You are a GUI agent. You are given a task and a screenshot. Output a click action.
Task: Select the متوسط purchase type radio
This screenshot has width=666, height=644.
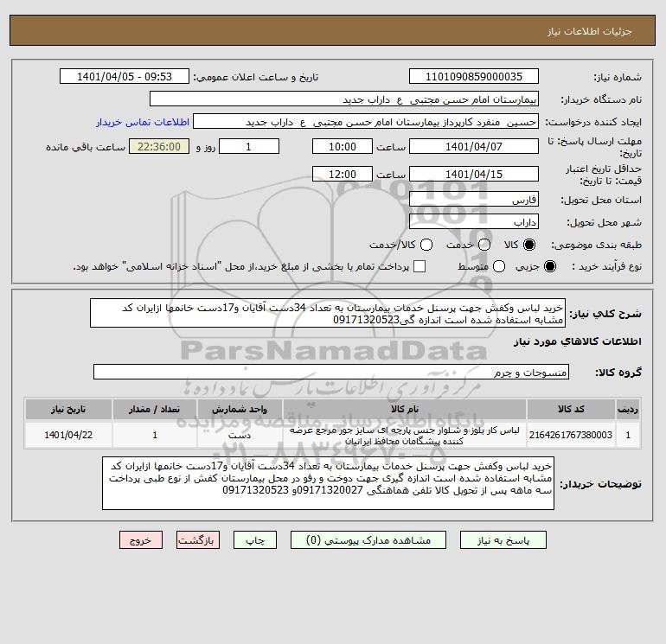click(x=499, y=266)
